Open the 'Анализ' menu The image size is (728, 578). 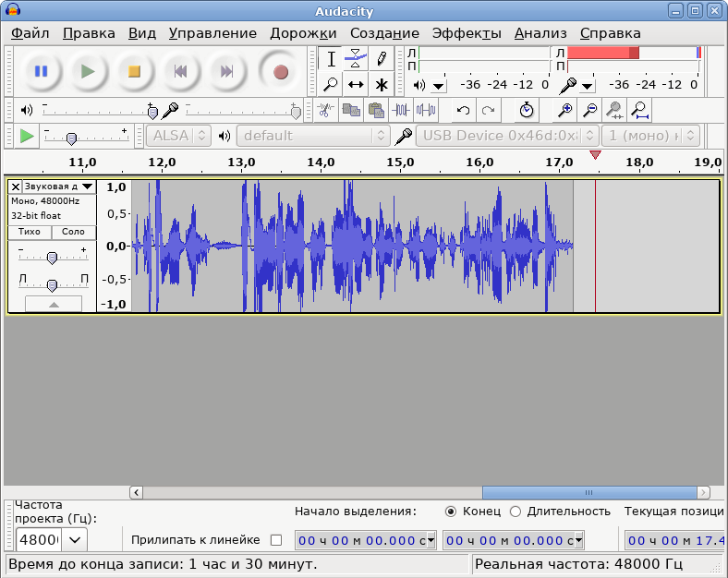point(540,33)
